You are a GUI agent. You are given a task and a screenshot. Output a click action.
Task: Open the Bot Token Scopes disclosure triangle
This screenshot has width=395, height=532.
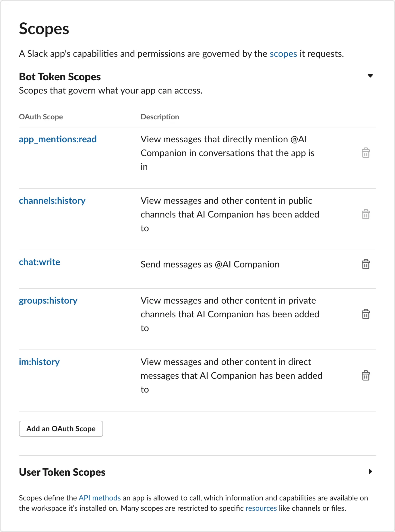click(x=370, y=76)
